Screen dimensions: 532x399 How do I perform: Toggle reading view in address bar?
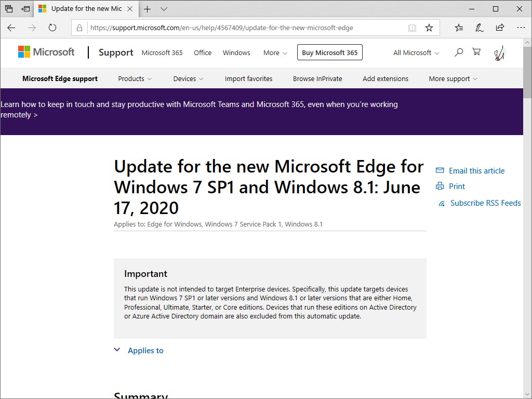click(x=412, y=28)
